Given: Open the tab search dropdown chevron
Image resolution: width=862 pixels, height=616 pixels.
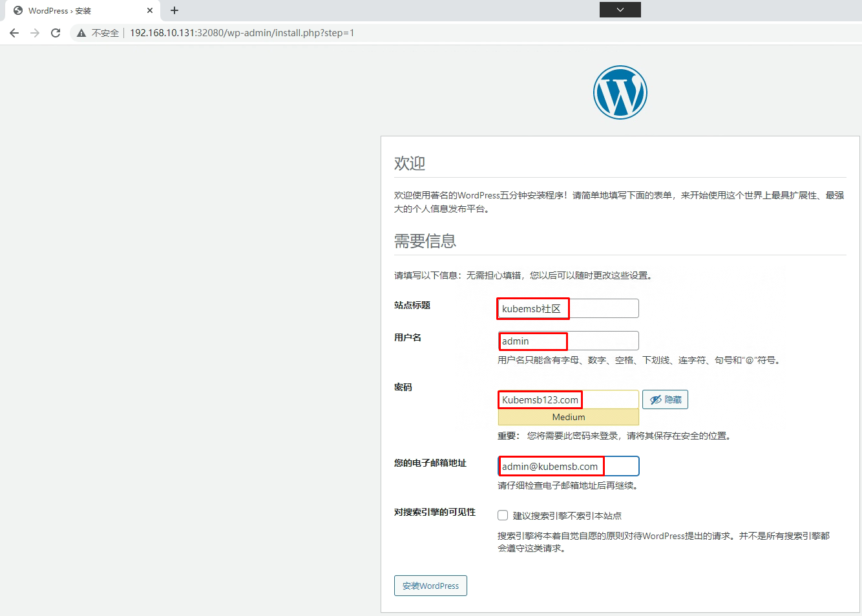Looking at the screenshot, I should point(620,10).
